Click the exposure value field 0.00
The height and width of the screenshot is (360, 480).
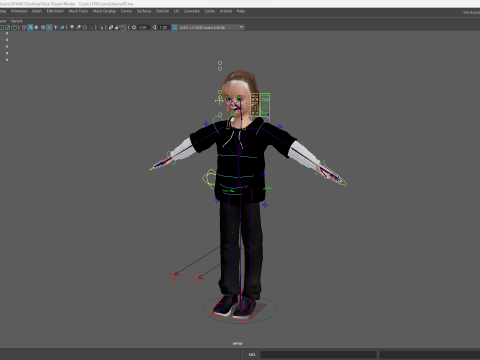(x=144, y=27)
